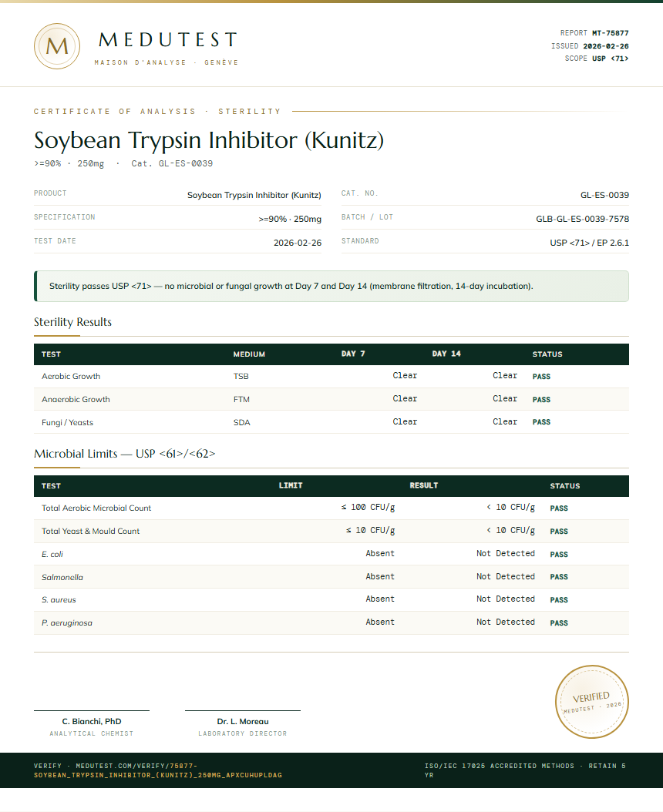Click the signature name C. Bianchi, PhD
Screen dimensions: 663x812
92,721
